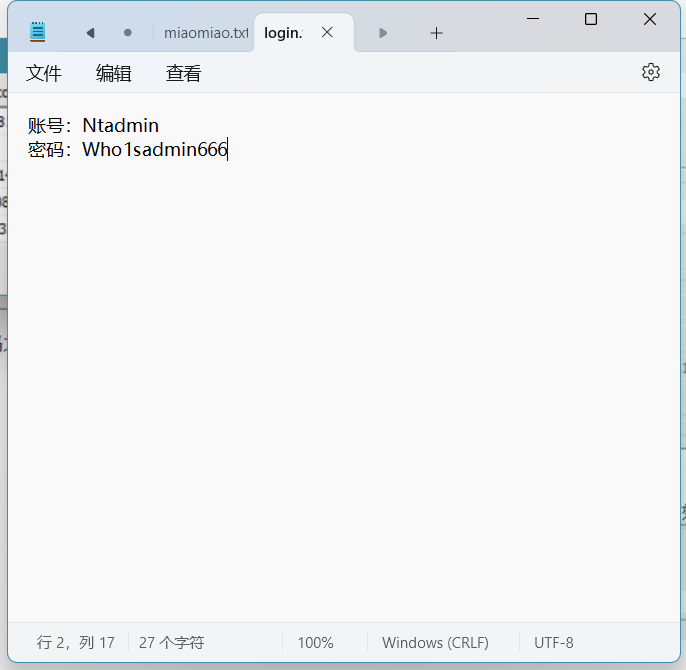Click the 行 2, 列 17 position indicator
Screen dimensions: 686x670
[76, 643]
